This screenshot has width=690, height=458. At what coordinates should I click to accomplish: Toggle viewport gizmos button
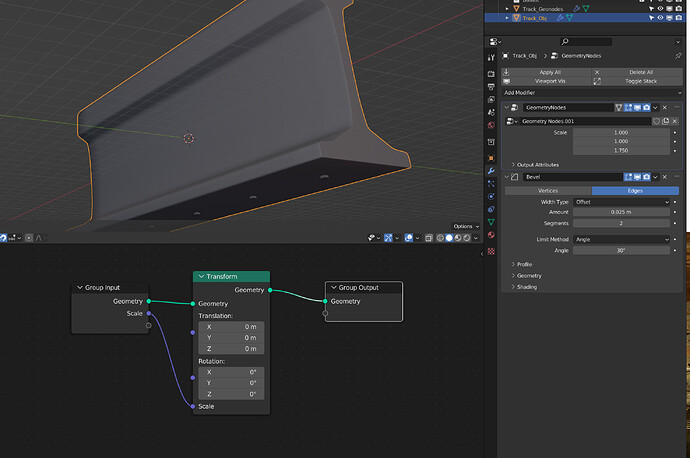pos(388,238)
